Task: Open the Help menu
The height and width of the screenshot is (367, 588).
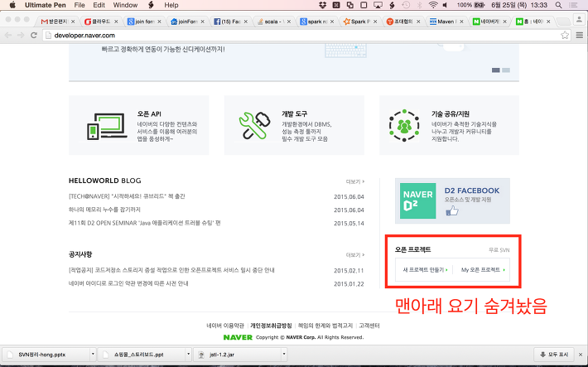Action: point(171,5)
